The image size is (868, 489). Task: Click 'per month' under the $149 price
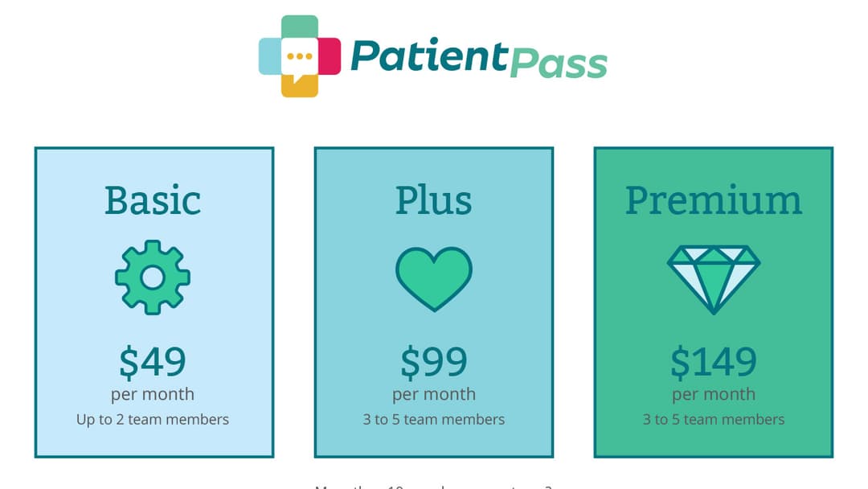coord(714,394)
